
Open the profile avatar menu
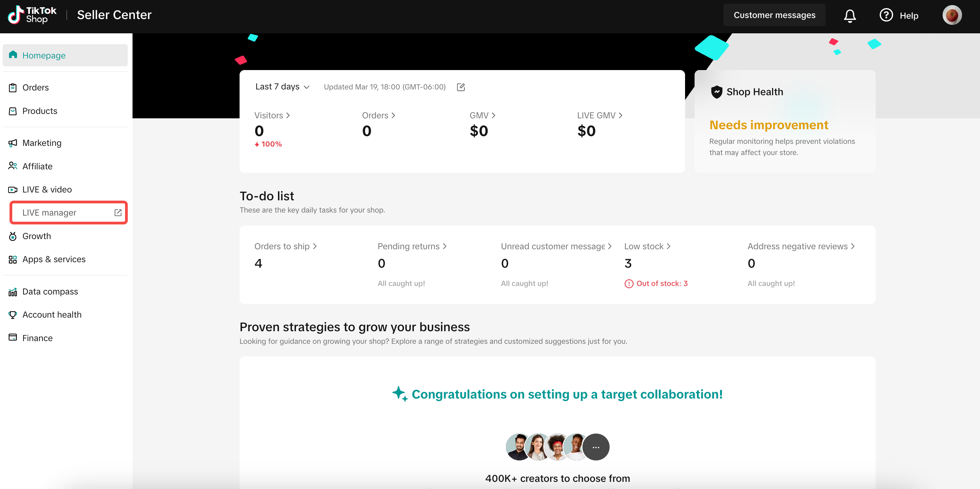click(x=952, y=15)
